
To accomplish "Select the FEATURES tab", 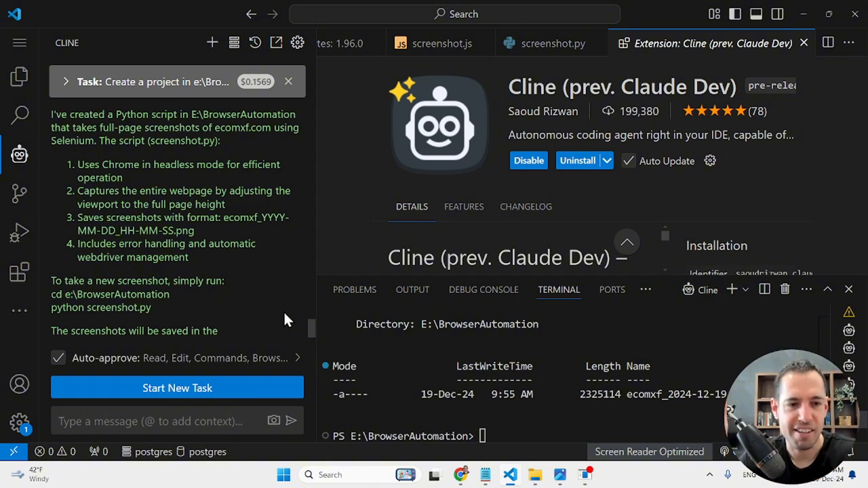I will coord(464,207).
